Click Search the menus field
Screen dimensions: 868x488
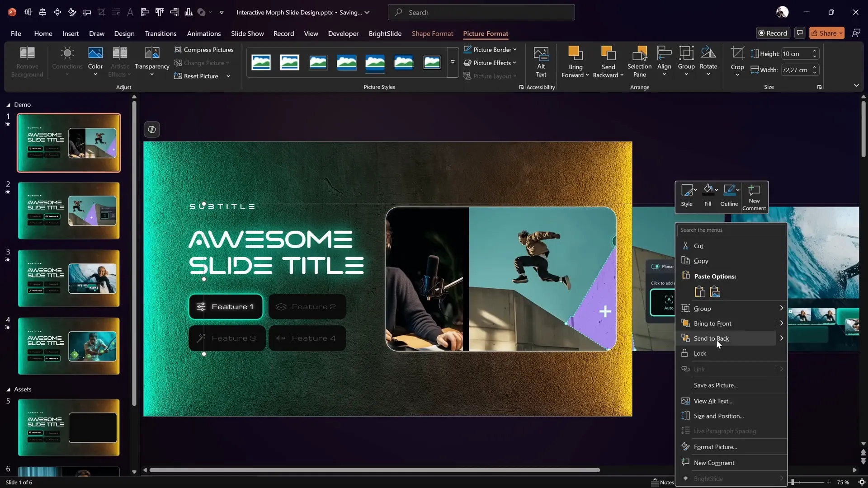coord(731,230)
